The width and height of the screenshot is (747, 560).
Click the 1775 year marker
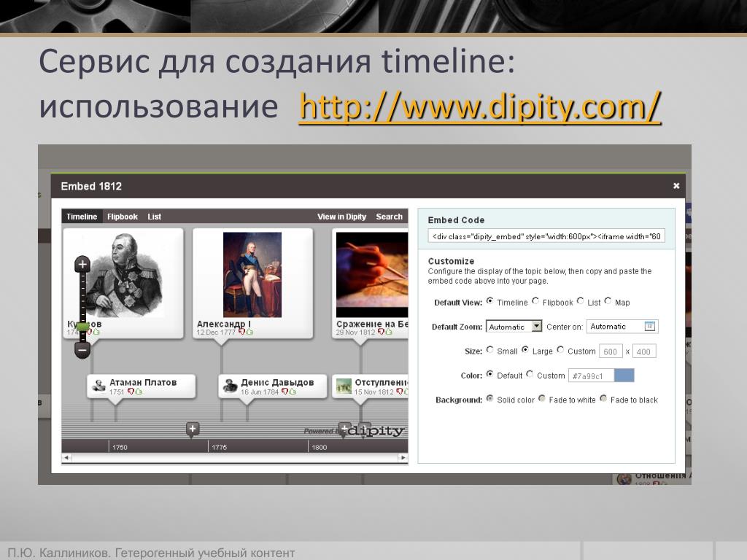pos(219,447)
